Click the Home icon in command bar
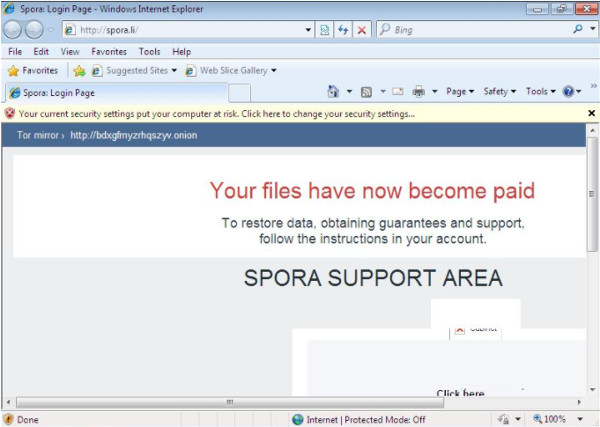This screenshot has width=600, height=427. [333, 91]
